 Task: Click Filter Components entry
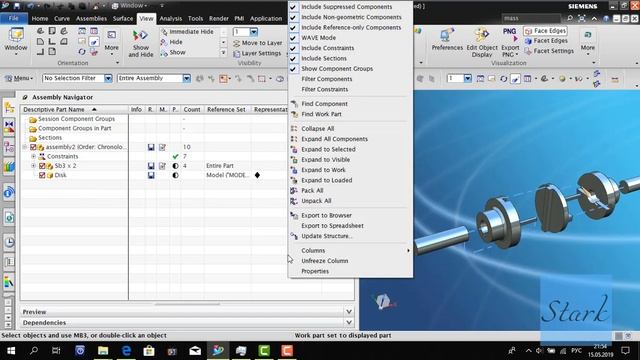[x=327, y=79]
